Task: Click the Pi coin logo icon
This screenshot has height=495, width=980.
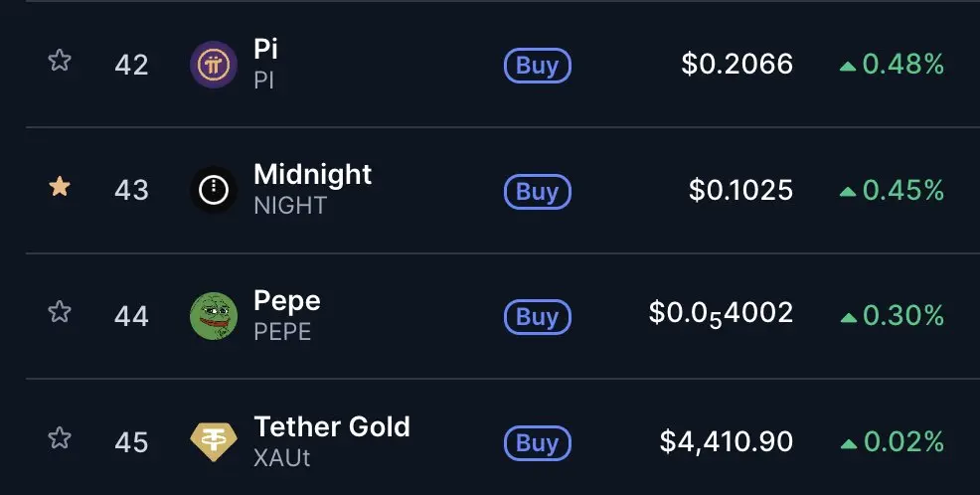Action: click(214, 66)
